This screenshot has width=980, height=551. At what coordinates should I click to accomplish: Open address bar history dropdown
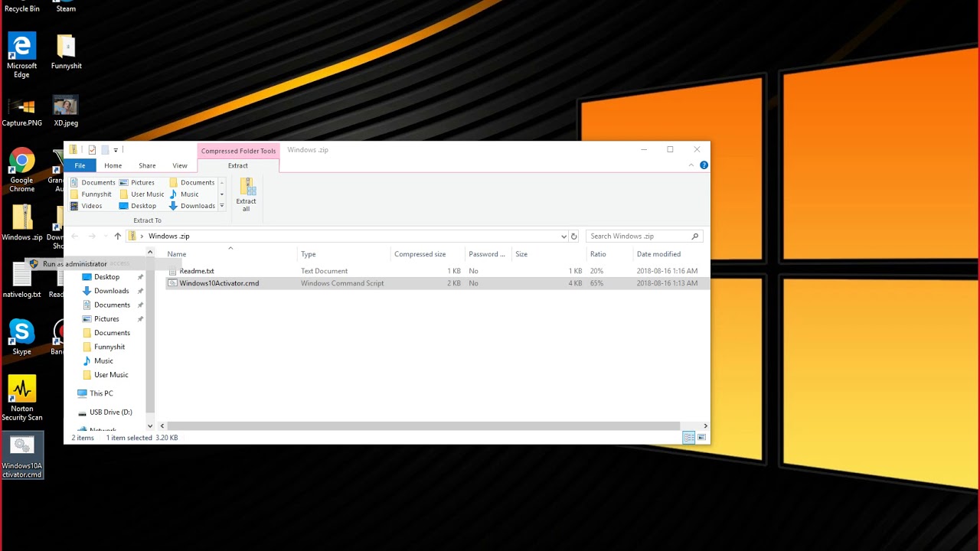tap(563, 236)
